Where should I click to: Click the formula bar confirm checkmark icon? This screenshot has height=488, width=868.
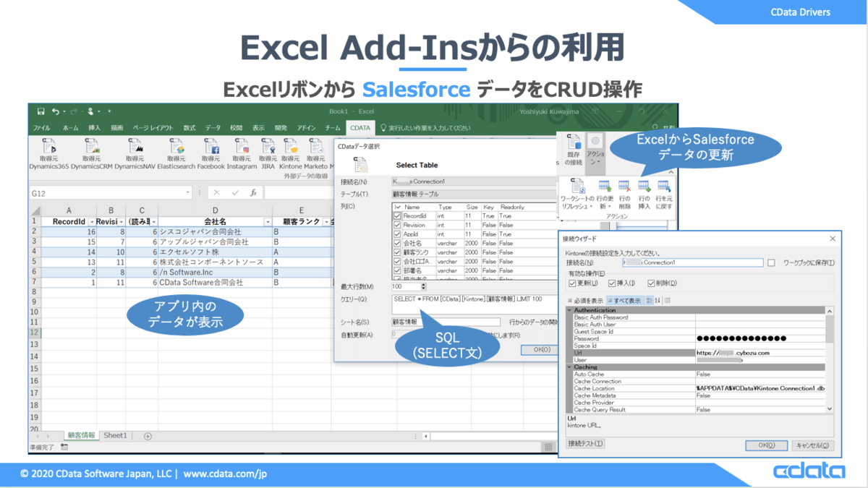(235, 193)
